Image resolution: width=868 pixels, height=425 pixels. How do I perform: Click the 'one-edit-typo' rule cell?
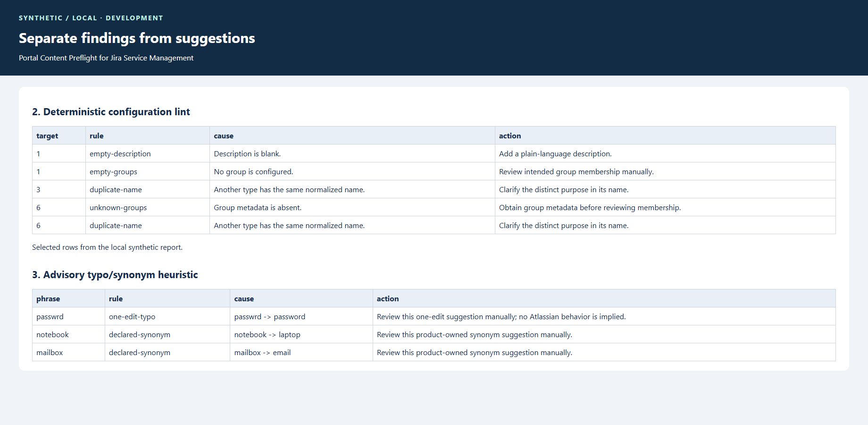(167, 316)
